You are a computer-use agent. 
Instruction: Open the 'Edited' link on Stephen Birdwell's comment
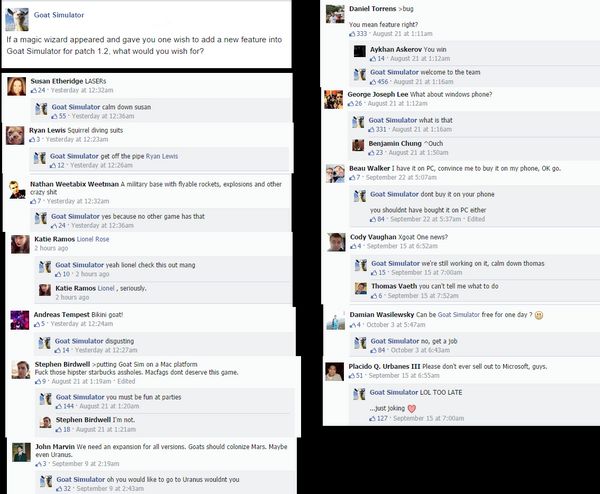(126, 382)
